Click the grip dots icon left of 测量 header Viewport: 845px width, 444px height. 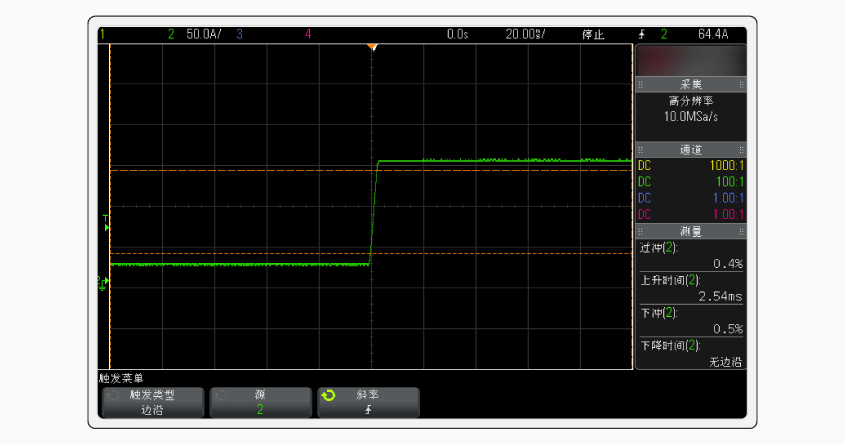tap(641, 232)
